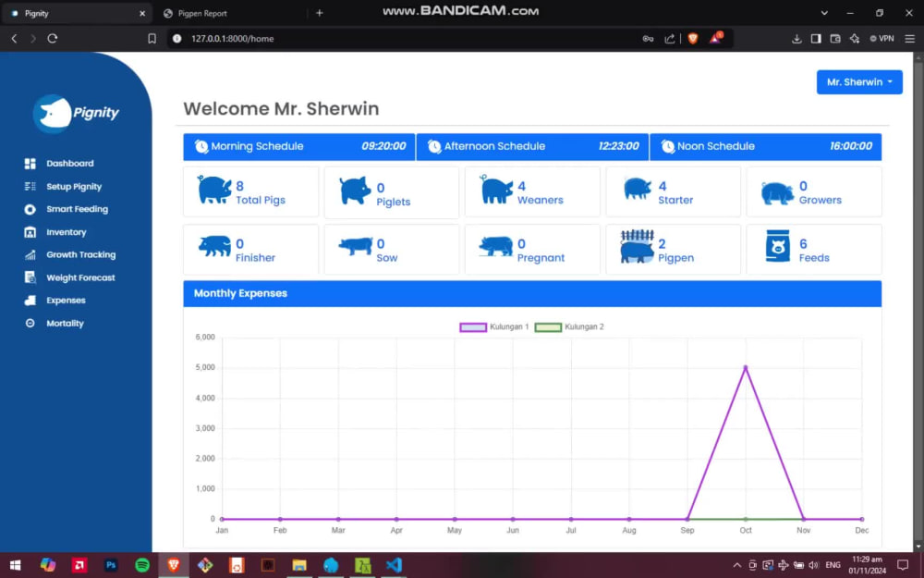924x578 pixels.
Task: Go back in browser history
Action: (14, 38)
